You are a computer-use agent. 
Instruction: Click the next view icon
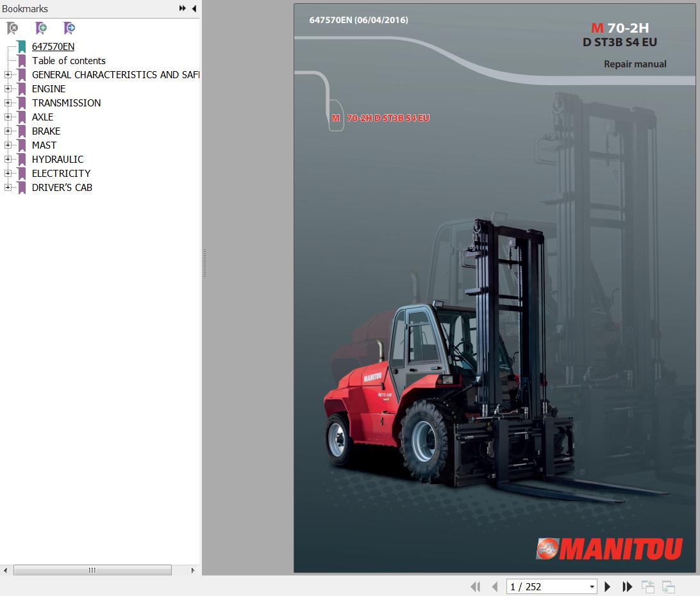pos(669,586)
